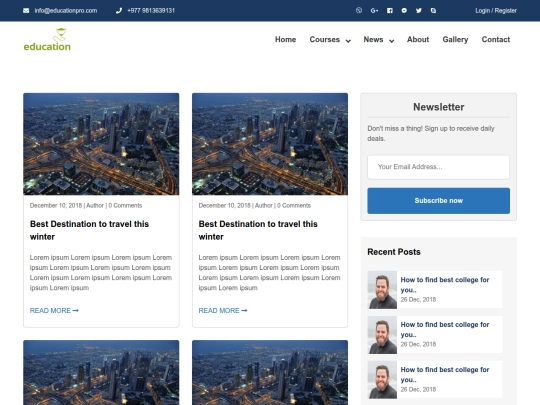Screen dimensions: 540x405
Task: Click the education logo
Action: pyautogui.click(x=47, y=40)
